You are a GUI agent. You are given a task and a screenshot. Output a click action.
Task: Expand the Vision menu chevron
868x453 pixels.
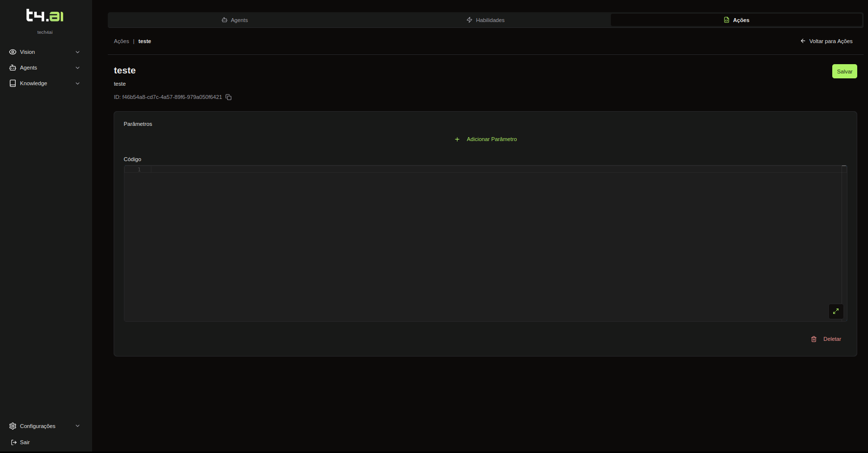click(77, 52)
